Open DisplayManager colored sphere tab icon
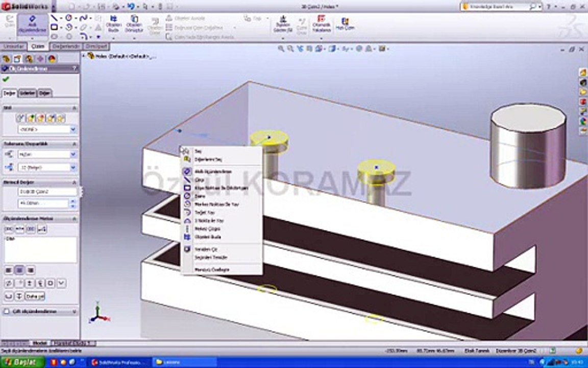This screenshot has width=588, height=368. coord(52,59)
